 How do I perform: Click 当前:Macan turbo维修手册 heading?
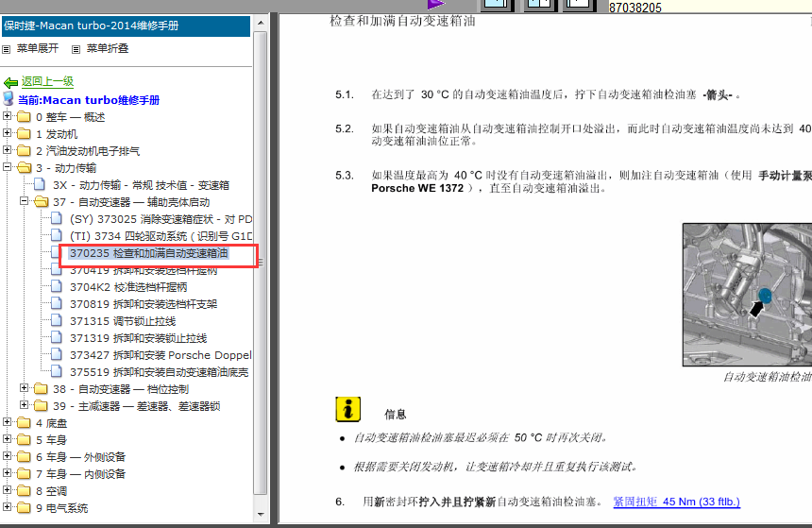[x=89, y=100]
